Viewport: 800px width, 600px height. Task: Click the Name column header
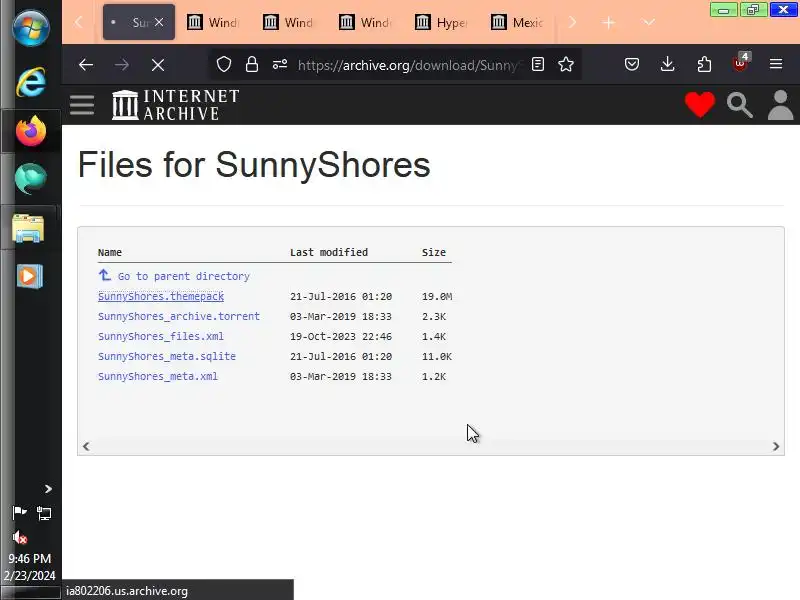coord(110,252)
